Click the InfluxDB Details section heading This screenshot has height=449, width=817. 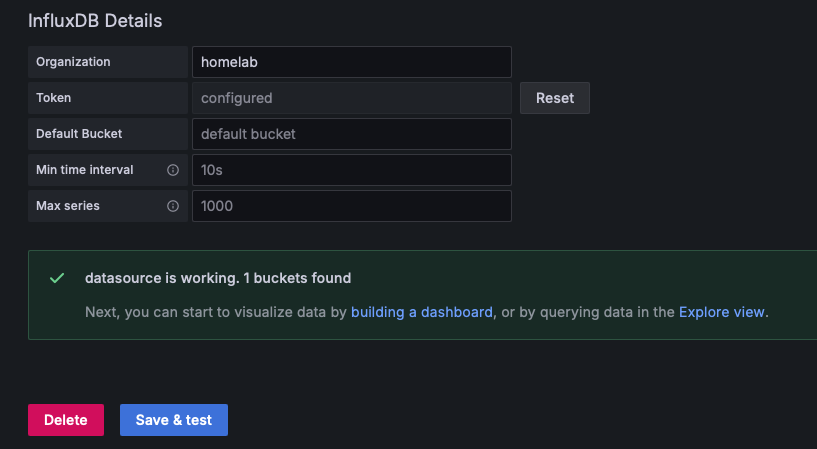95,20
